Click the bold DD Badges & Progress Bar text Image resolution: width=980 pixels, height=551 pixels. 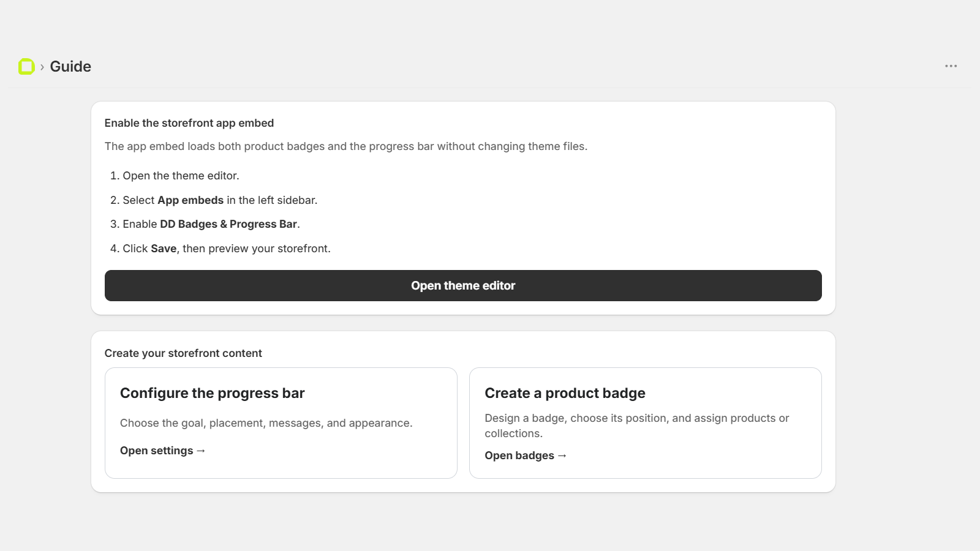228,224
